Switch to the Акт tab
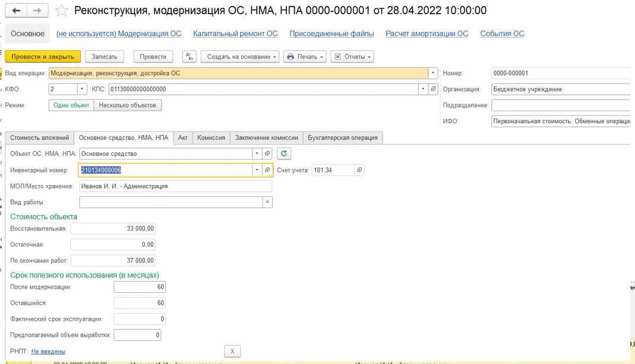This screenshot has width=635, height=364. [183, 138]
